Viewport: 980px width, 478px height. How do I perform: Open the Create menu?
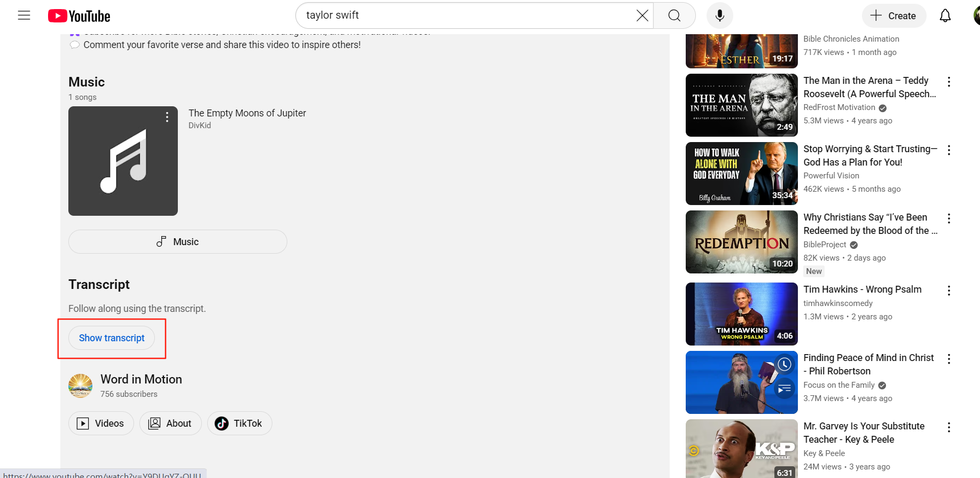[893, 15]
